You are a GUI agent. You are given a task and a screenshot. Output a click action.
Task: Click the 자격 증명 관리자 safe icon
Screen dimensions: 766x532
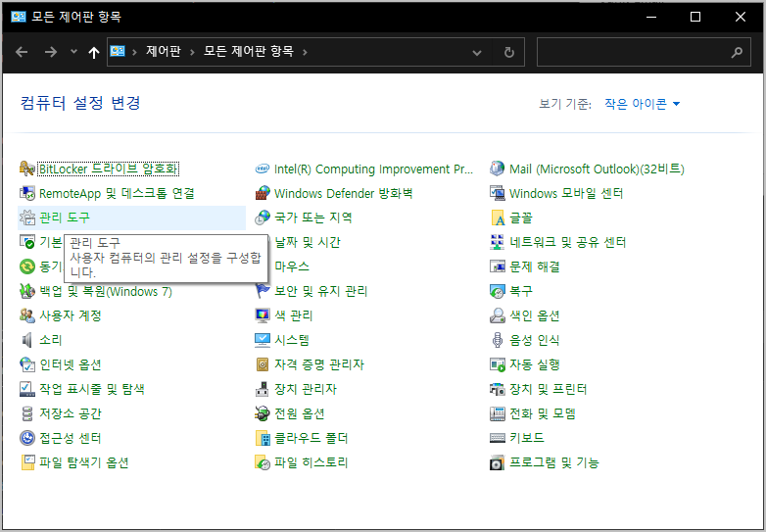[x=263, y=364]
